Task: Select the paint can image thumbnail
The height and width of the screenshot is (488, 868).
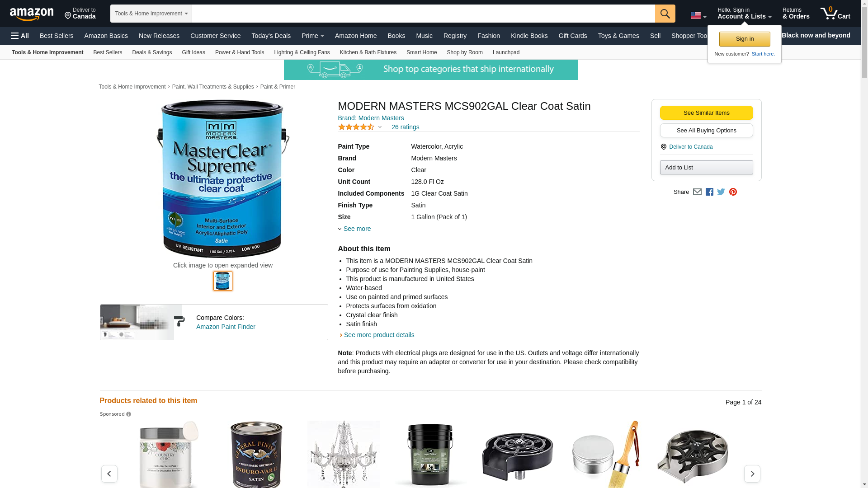Action: (x=223, y=281)
